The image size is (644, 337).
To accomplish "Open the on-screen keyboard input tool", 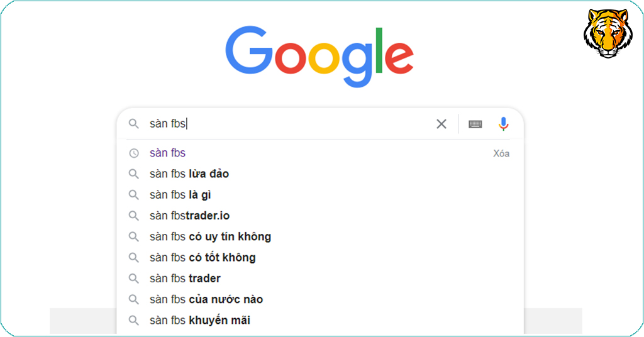I will click(475, 124).
